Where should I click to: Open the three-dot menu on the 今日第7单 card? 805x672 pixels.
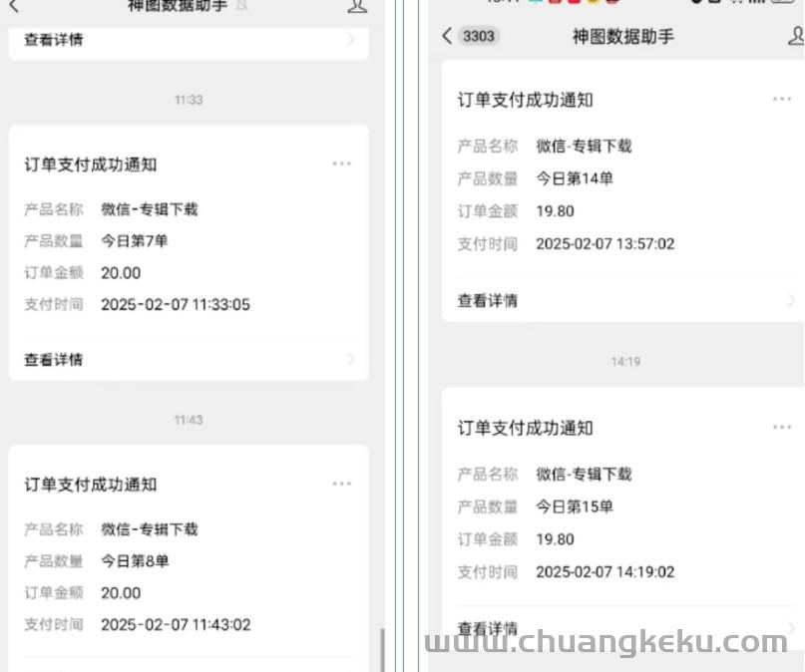click(341, 164)
